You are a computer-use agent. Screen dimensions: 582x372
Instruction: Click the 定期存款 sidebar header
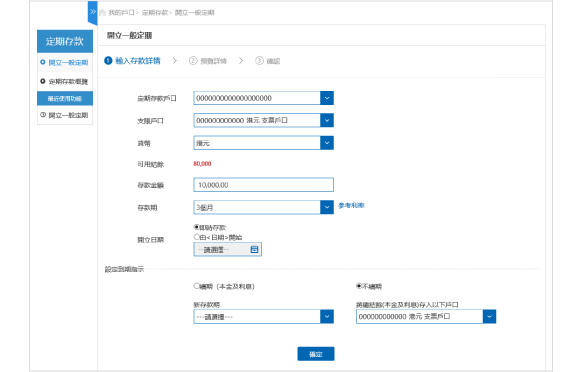pyautogui.click(x=65, y=41)
